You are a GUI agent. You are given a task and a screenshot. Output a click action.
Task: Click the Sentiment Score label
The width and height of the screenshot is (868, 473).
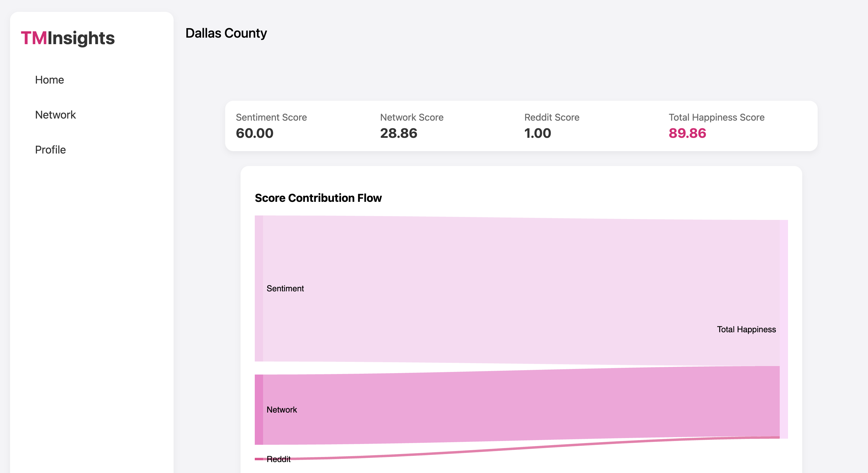(271, 117)
